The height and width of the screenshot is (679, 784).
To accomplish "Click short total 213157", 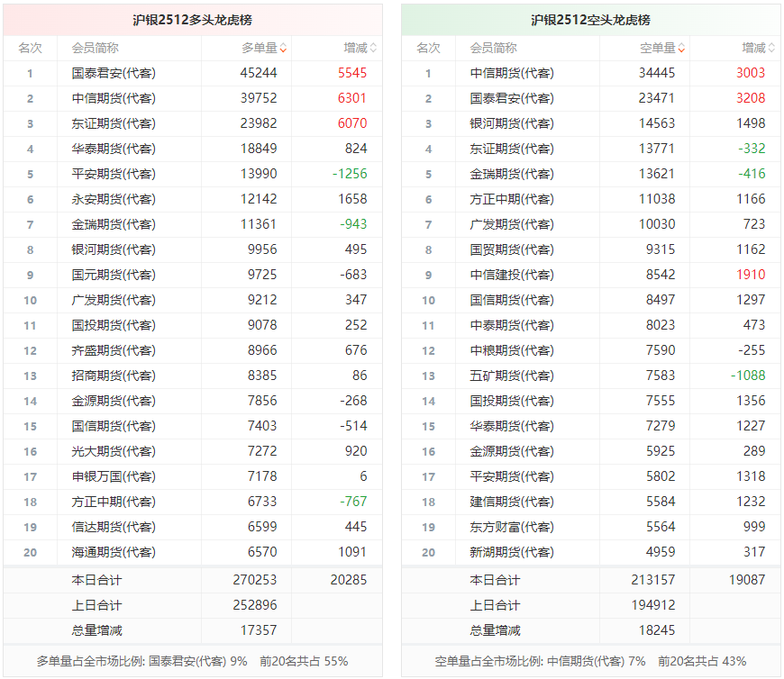I will point(653,580).
